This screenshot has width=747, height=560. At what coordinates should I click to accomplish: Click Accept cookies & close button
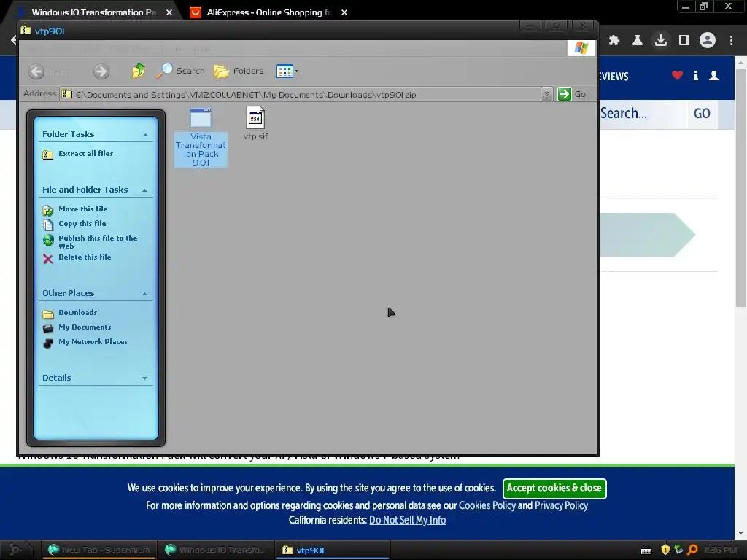coord(554,488)
